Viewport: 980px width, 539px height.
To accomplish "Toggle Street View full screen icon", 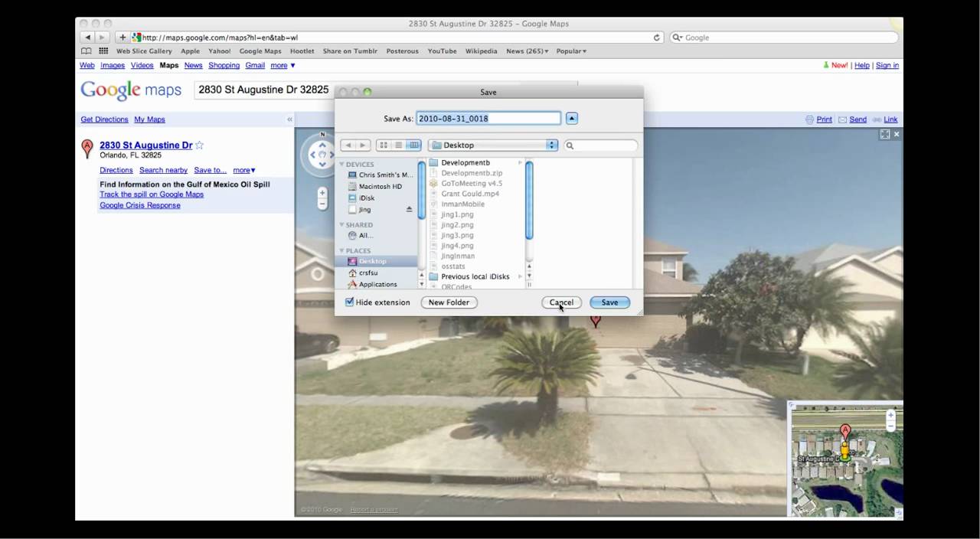I will click(x=884, y=134).
